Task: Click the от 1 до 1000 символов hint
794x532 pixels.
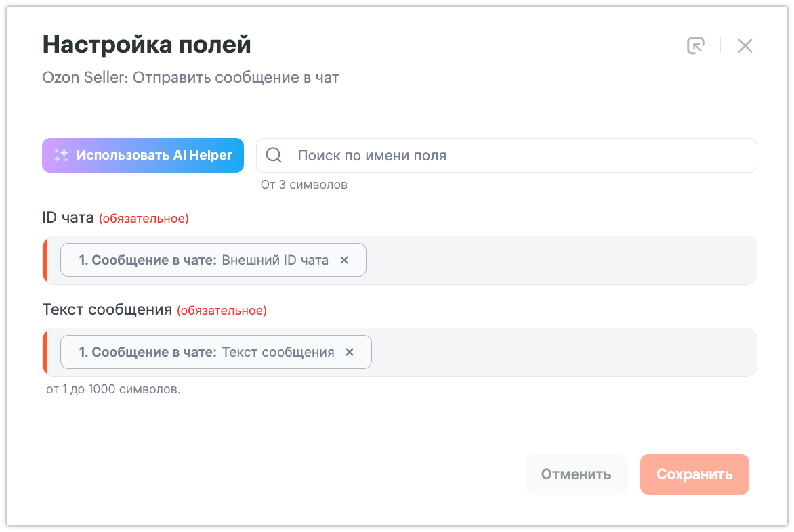Action: (x=113, y=390)
